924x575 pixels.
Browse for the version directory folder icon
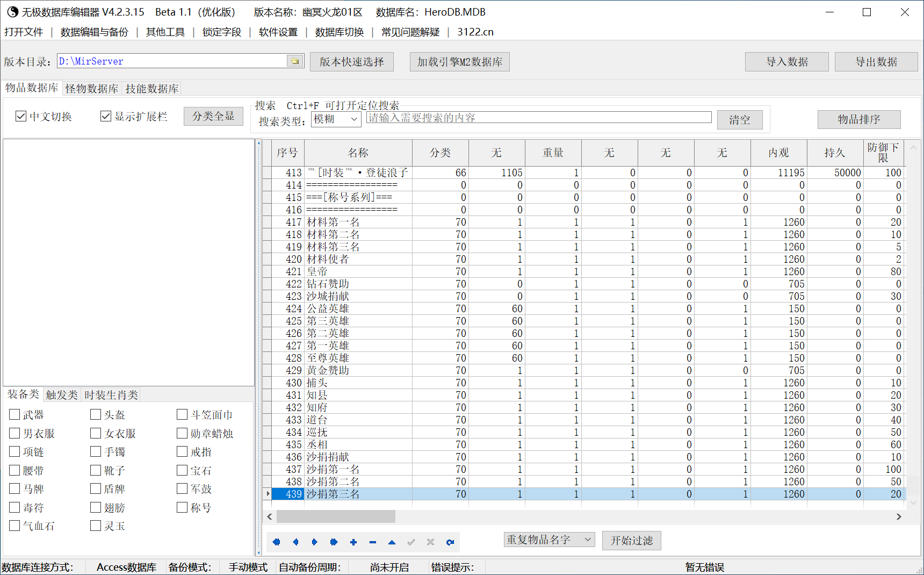coord(295,61)
